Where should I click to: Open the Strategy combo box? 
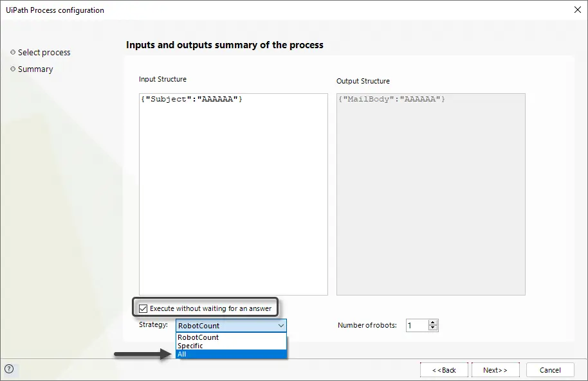tap(231, 326)
